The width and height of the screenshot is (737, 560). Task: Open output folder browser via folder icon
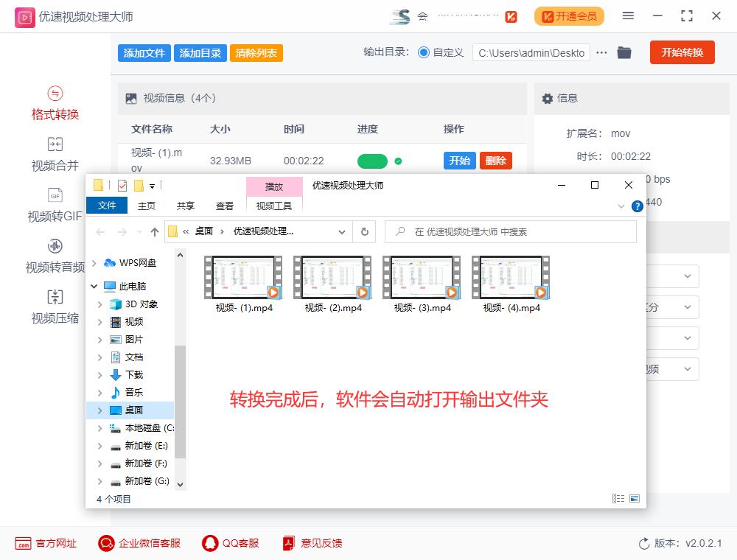[624, 52]
